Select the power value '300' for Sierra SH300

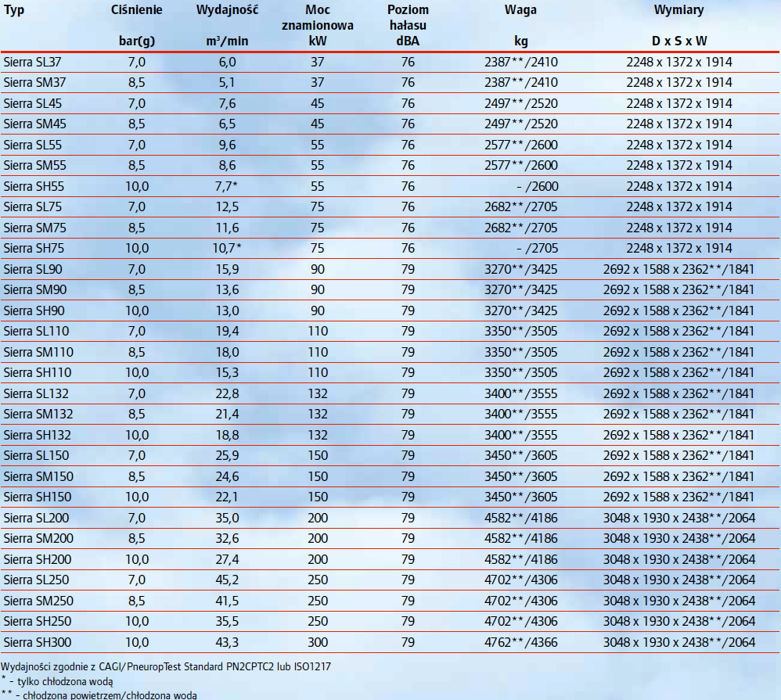tap(318, 642)
